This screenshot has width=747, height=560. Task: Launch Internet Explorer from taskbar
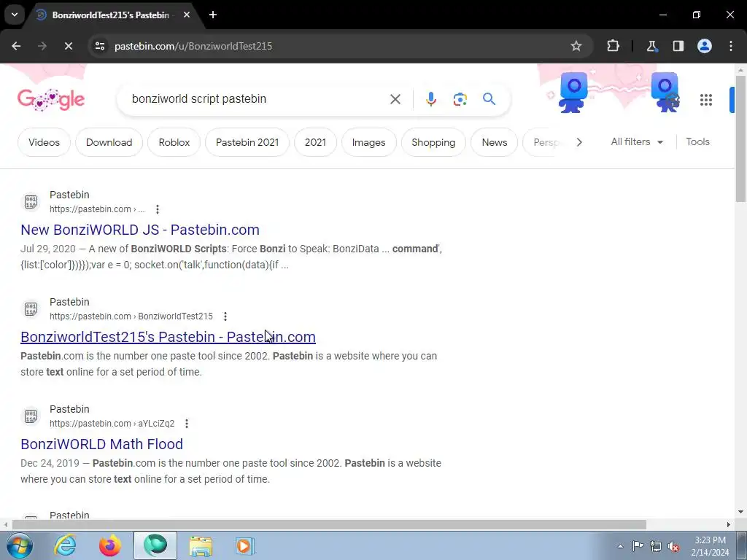coord(65,545)
